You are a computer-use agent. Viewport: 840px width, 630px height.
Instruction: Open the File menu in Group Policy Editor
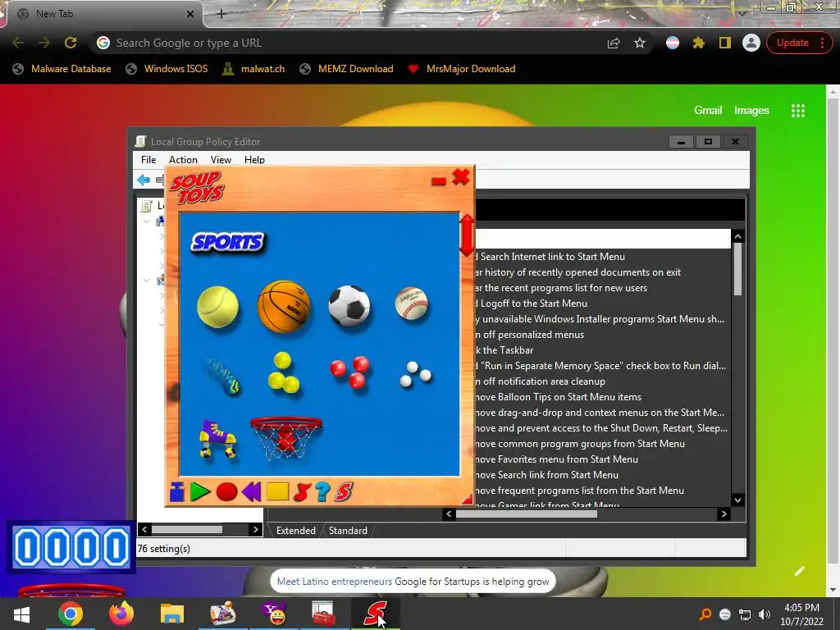[x=148, y=160]
